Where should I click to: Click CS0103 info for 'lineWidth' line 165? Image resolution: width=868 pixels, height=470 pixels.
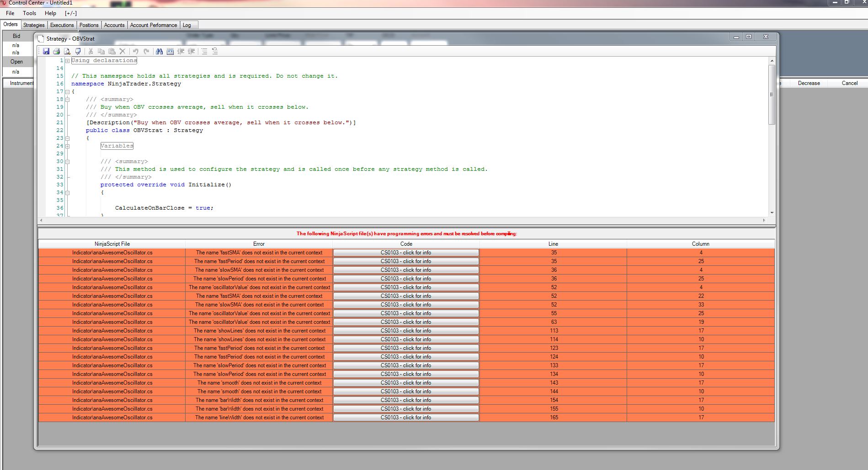click(406, 417)
